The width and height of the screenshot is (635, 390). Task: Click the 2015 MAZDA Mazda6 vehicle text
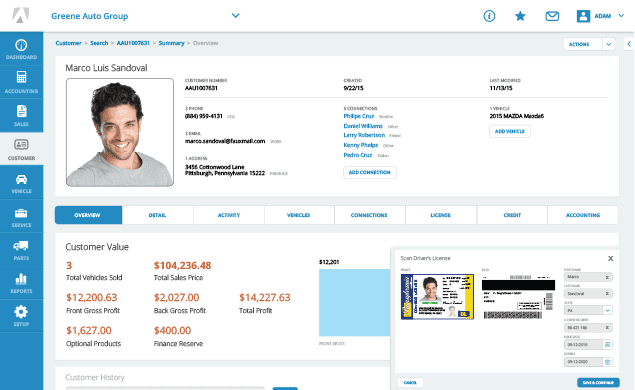click(517, 116)
